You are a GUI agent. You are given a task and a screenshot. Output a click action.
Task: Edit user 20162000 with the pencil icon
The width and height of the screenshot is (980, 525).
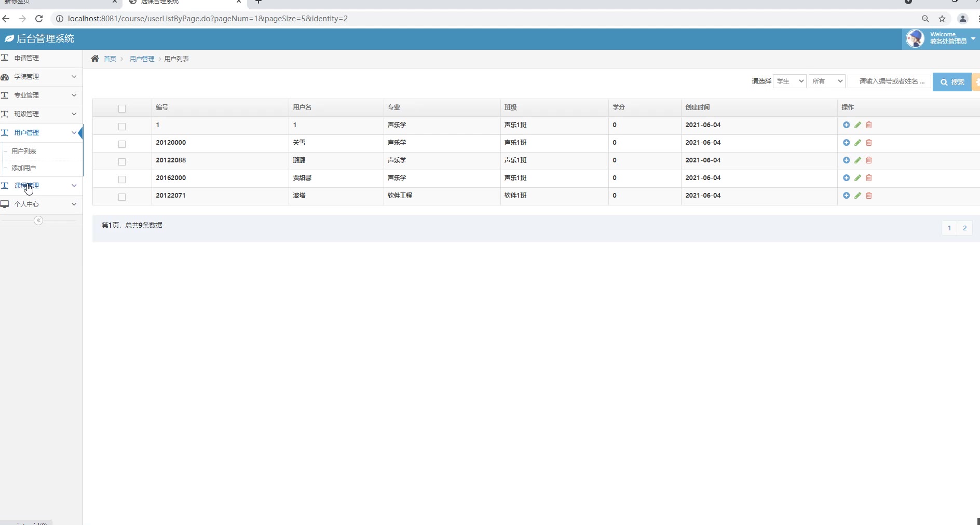pyautogui.click(x=857, y=178)
